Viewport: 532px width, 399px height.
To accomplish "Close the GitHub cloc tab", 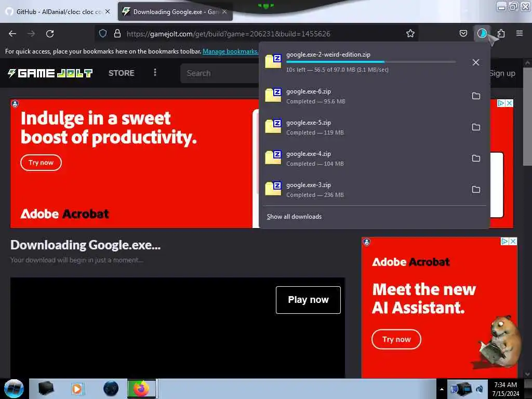I will (x=108, y=11).
